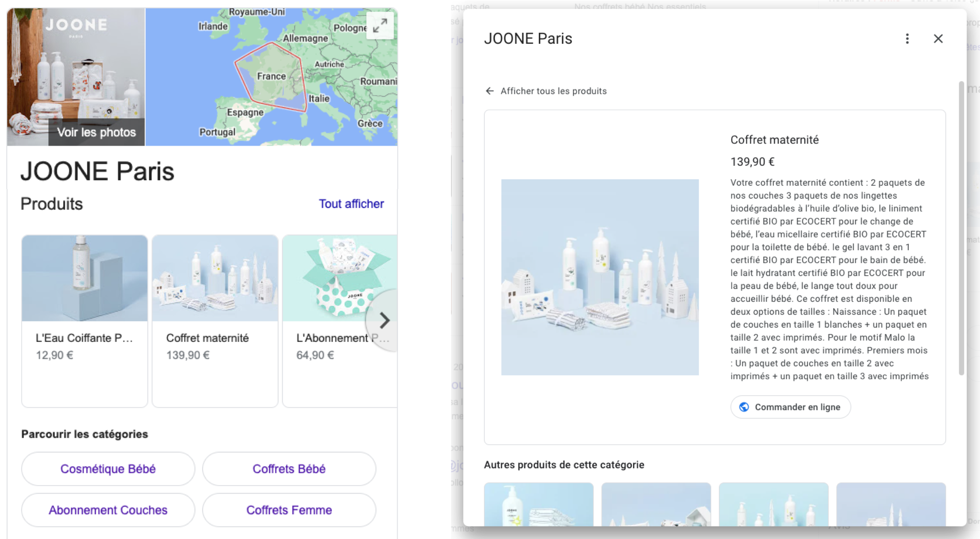This screenshot has width=980, height=539.
Task: Click the Parcourir les catégories heading
Action: pyautogui.click(x=84, y=434)
